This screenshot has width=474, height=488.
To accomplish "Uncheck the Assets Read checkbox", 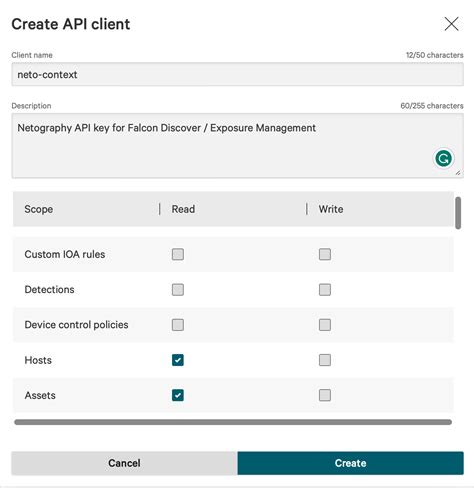I will (x=178, y=395).
